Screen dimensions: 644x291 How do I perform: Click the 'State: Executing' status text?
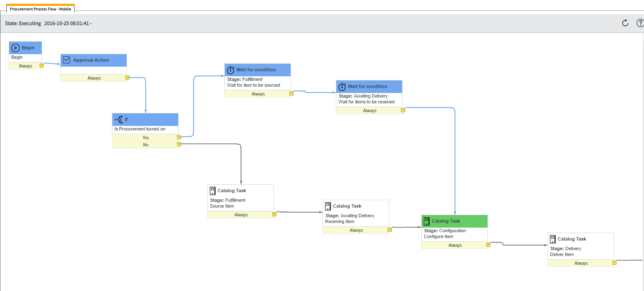click(23, 23)
